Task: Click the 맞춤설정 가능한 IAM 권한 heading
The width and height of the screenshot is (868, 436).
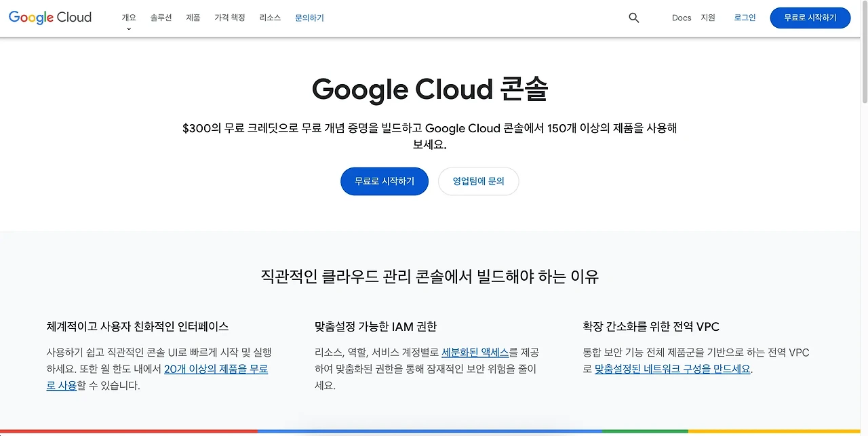Action: click(376, 326)
